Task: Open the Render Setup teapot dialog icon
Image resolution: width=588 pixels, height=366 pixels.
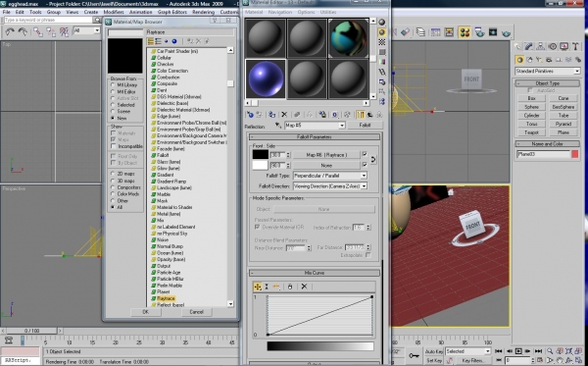Action: click(x=479, y=32)
